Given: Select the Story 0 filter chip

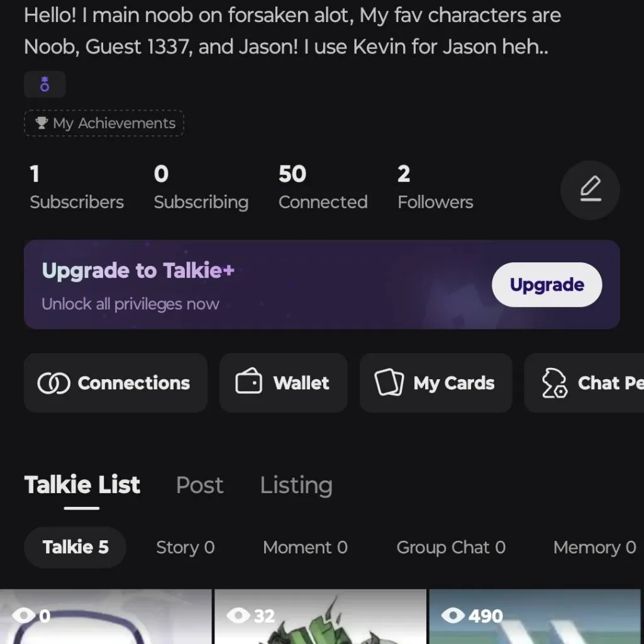Looking at the screenshot, I should tap(186, 547).
